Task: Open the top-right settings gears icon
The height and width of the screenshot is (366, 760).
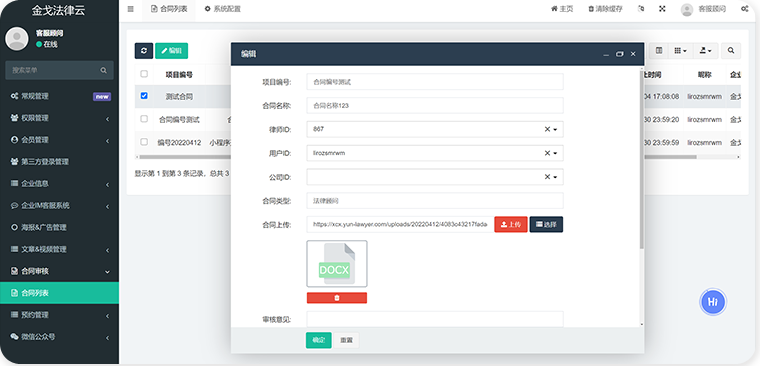Action: coord(744,9)
